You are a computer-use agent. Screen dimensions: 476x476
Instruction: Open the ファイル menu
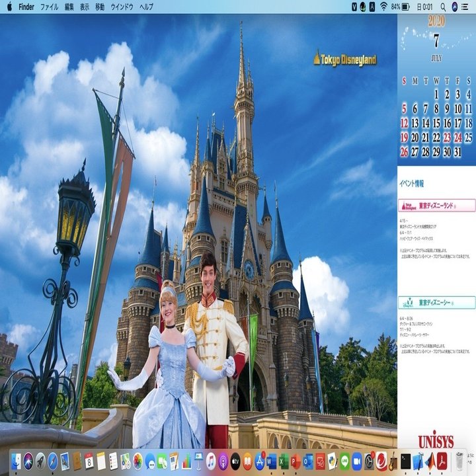(x=49, y=7)
